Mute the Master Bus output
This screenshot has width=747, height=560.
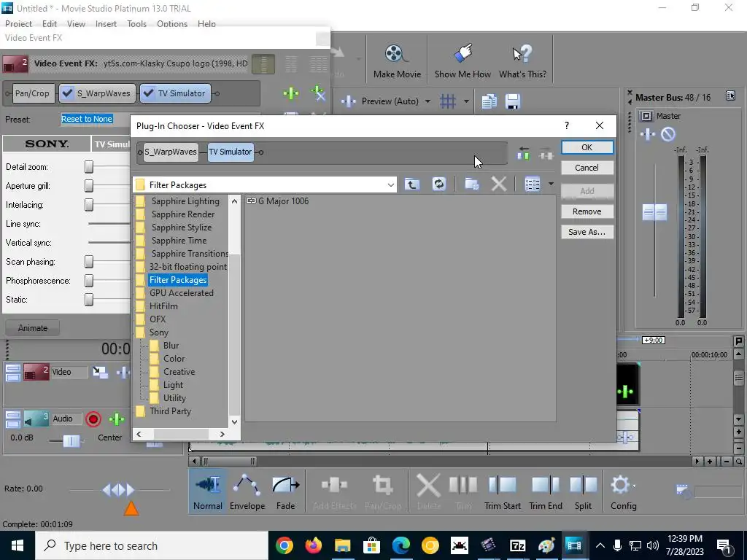tap(668, 134)
